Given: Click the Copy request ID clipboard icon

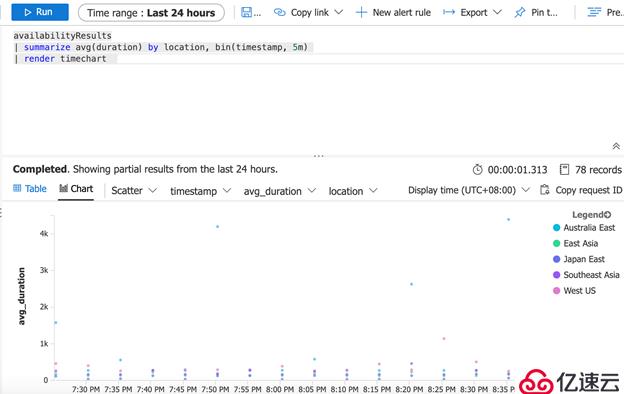Looking at the screenshot, I should [x=544, y=190].
